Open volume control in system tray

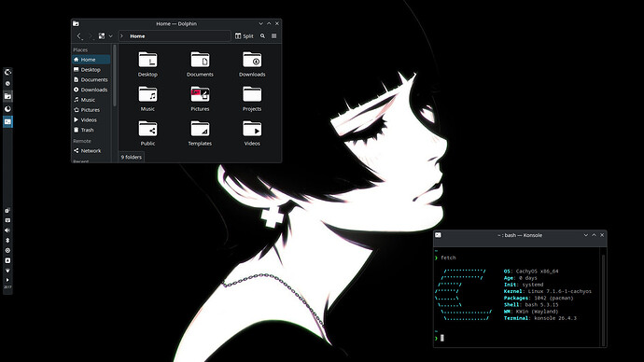point(7,230)
